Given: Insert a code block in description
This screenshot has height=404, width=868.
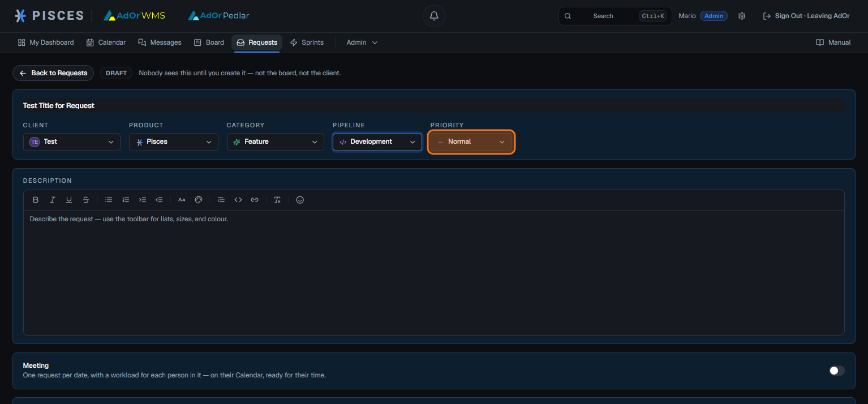Looking at the screenshot, I should (x=238, y=200).
